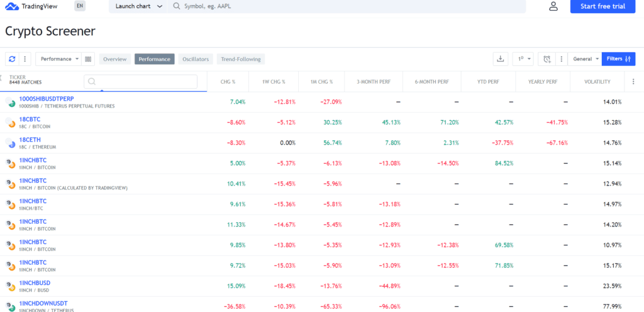Click the -67.16% yearly value

coord(557,143)
